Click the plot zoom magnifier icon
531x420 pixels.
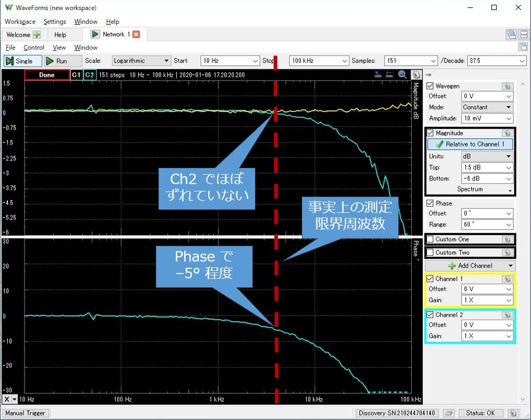[402, 75]
